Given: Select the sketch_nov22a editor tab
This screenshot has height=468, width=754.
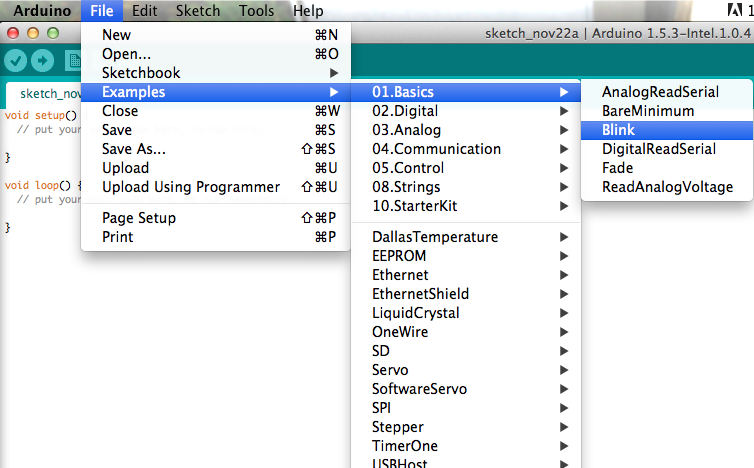Looking at the screenshot, I should click(x=44, y=94).
